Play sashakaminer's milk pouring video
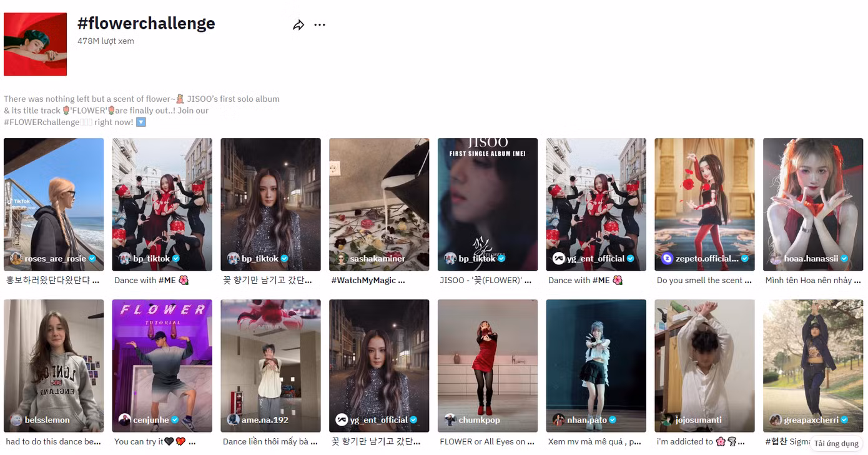Viewport: 868px width, 455px height. [x=379, y=204]
